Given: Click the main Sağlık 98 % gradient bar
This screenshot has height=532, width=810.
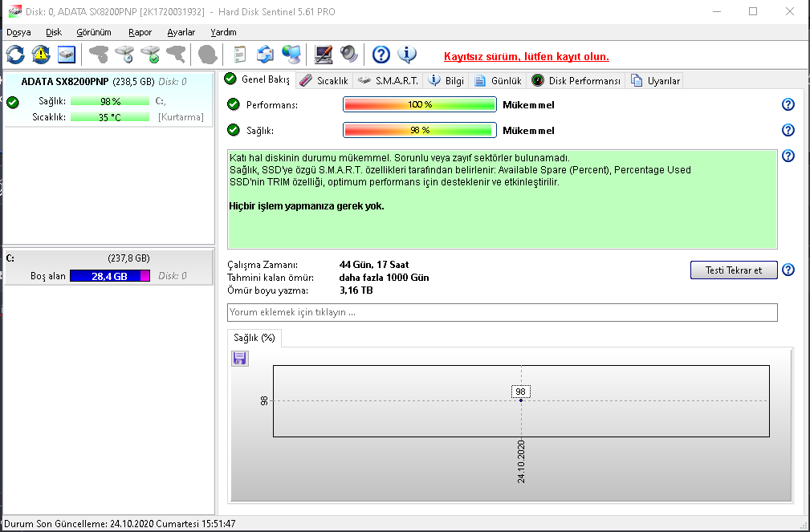Looking at the screenshot, I should (420, 130).
